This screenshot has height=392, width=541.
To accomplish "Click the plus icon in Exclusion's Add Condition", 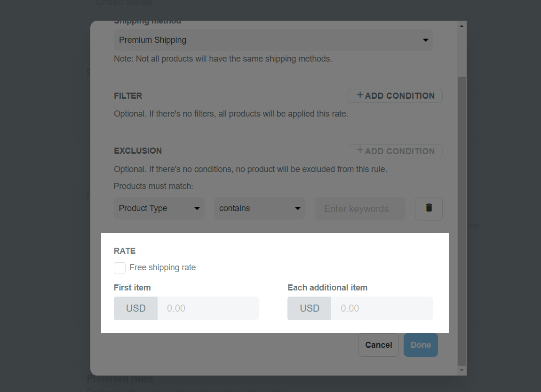I will (360, 150).
